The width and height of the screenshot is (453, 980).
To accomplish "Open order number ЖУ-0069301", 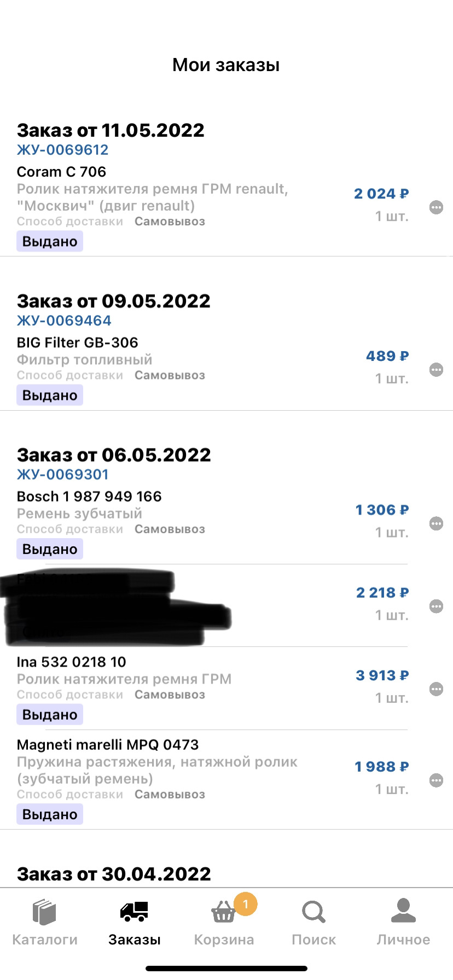I will tap(63, 474).
